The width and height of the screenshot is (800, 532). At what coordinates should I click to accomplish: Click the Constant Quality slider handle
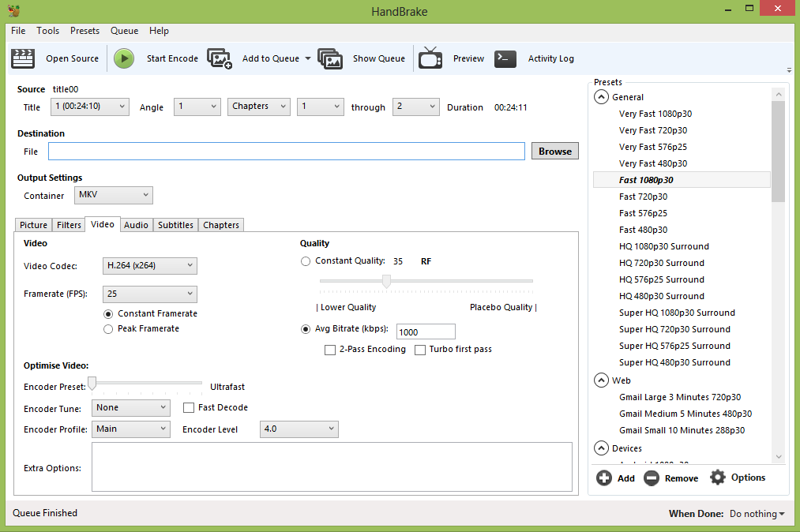click(x=387, y=281)
